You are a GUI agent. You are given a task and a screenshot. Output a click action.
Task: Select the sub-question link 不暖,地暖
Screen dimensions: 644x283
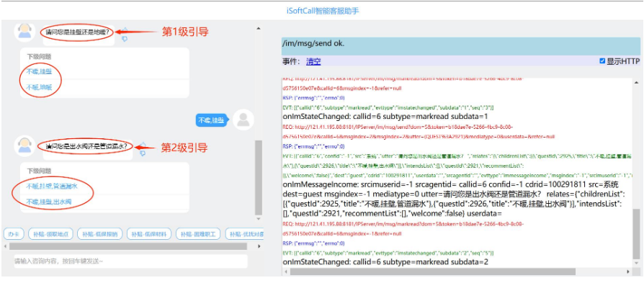pyautogui.click(x=40, y=87)
